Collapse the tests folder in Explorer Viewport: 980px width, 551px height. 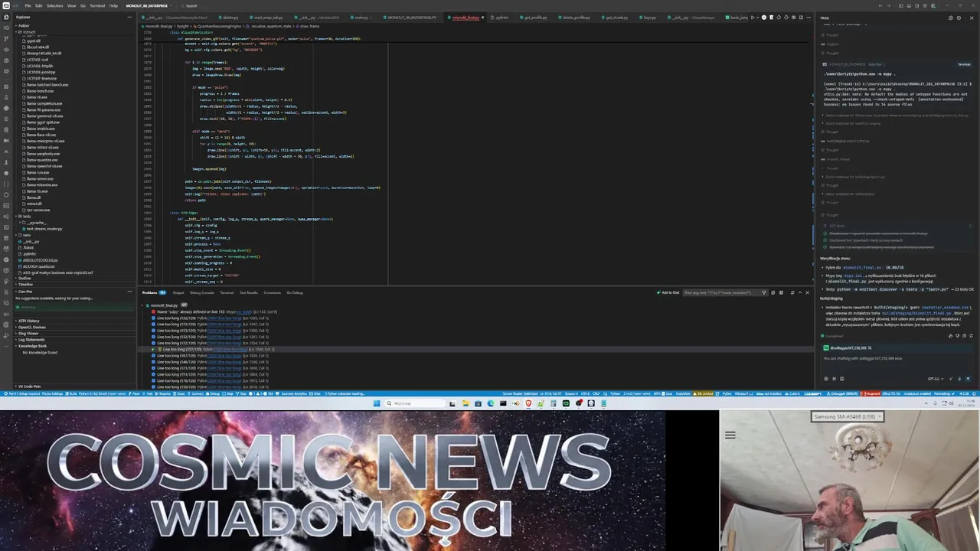click(27, 217)
